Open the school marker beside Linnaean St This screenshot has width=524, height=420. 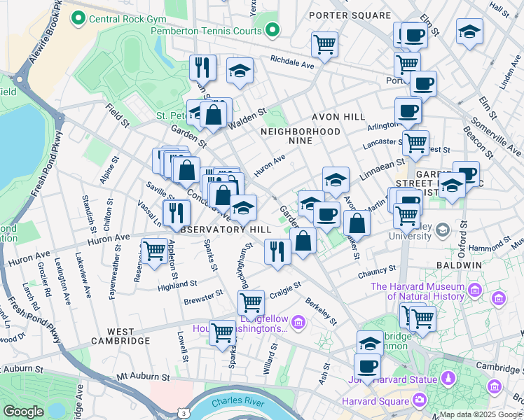pyautogui.click(x=336, y=181)
